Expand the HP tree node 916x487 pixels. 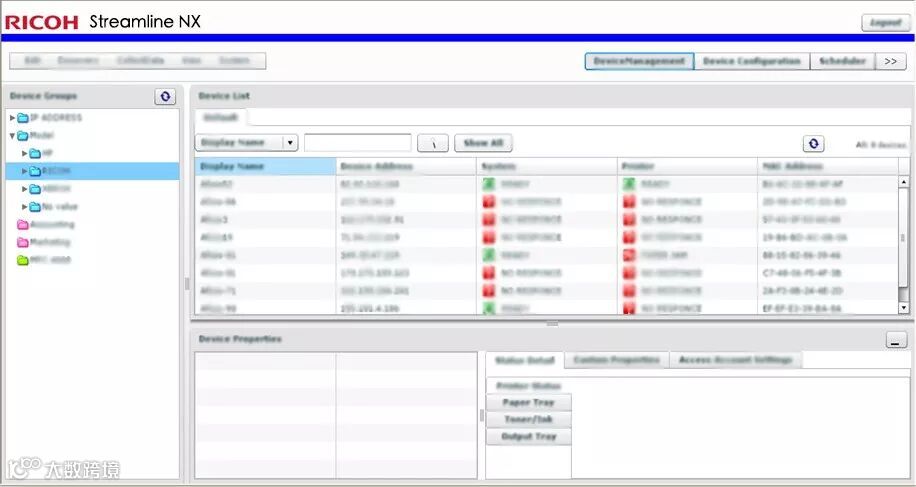tap(25, 154)
